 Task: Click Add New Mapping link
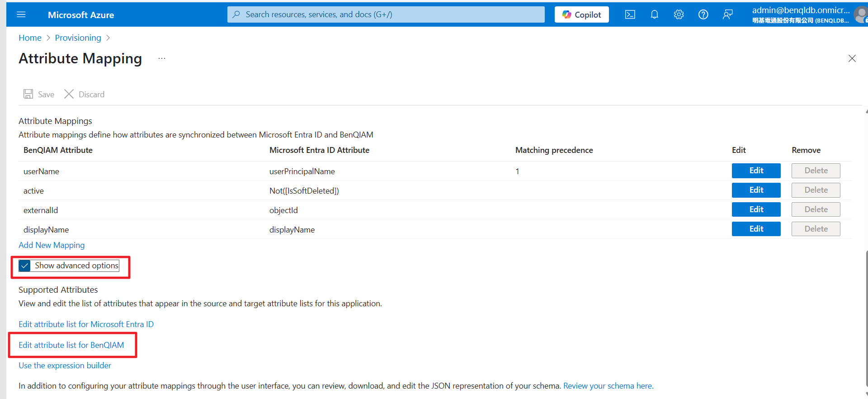52,245
